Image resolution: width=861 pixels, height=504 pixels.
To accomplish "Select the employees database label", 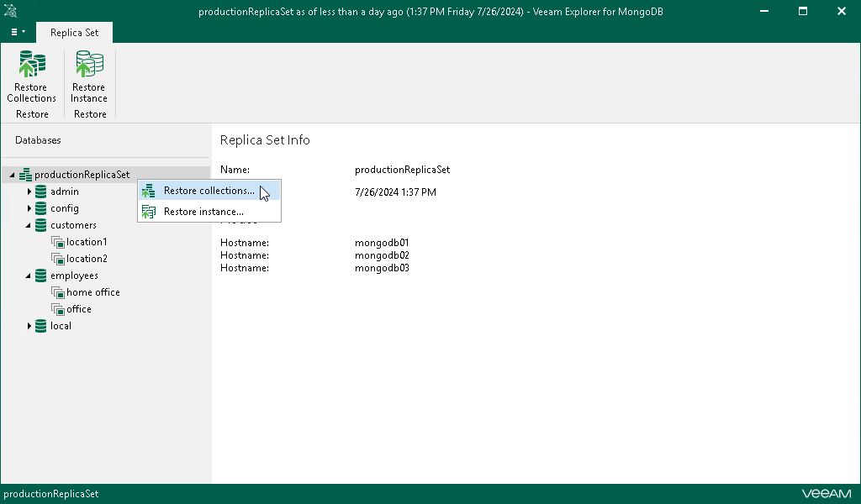I will pyautogui.click(x=74, y=276).
